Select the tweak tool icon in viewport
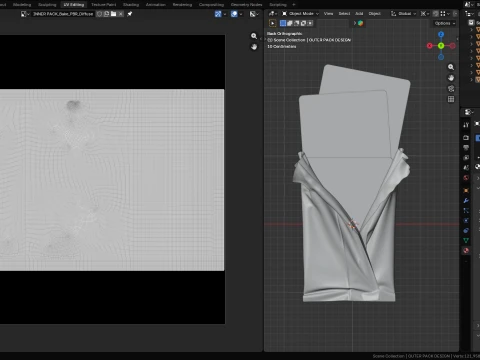 click(273, 23)
